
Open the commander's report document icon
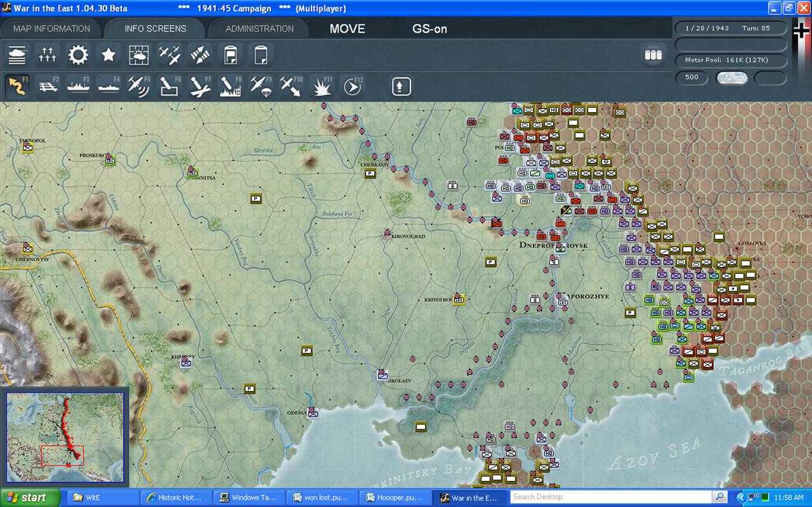click(231, 55)
